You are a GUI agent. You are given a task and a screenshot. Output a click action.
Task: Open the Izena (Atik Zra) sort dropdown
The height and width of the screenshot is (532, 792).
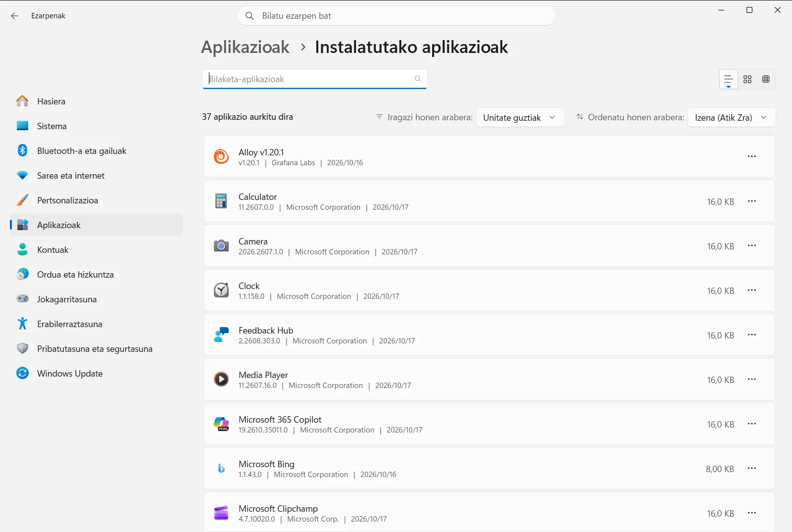[x=732, y=117]
